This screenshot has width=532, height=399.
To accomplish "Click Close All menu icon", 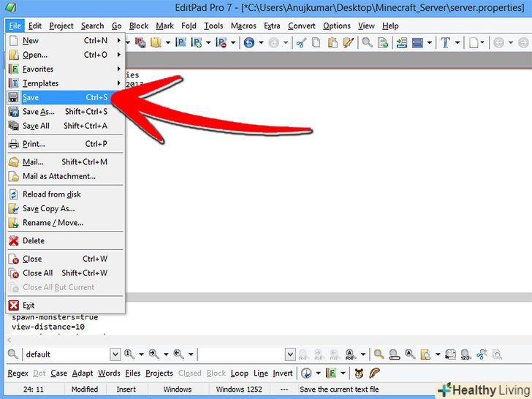I will click(x=14, y=273).
